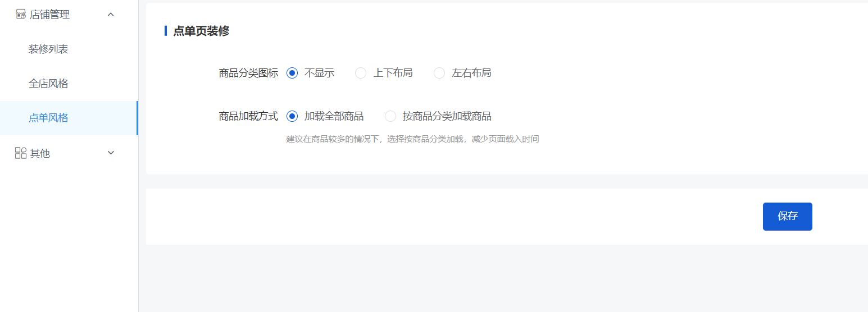
Task: Click the 店铺管理 store icon
Action: pyautogui.click(x=21, y=14)
